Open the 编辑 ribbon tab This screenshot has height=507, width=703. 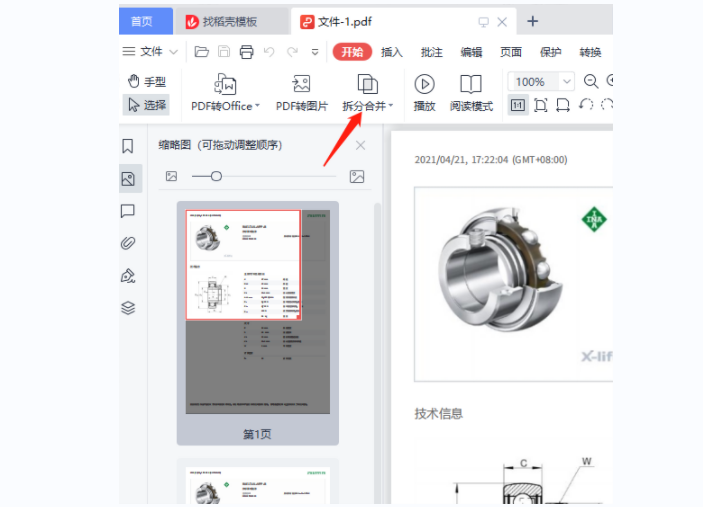[471, 52]
